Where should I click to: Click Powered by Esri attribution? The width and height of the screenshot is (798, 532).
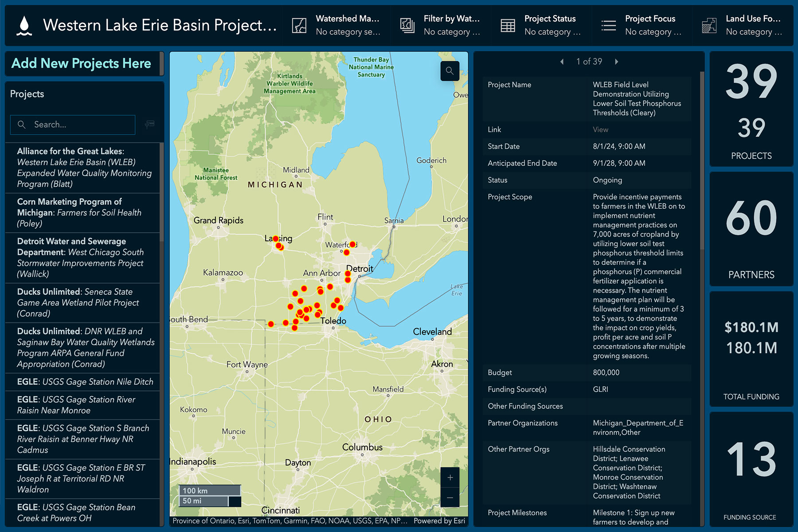[x=439, y=521]
